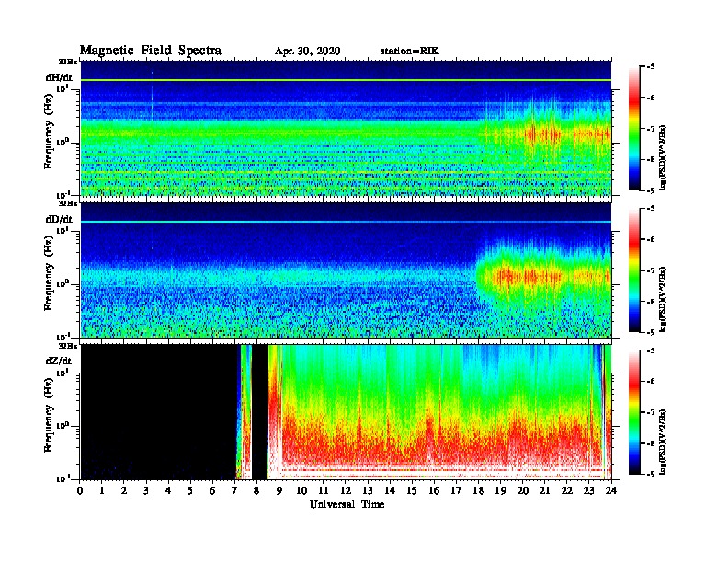Click the black data-gap region in the dZ/dt plot
This screenshot has width=728, height=563.
(x=158, y=412)
